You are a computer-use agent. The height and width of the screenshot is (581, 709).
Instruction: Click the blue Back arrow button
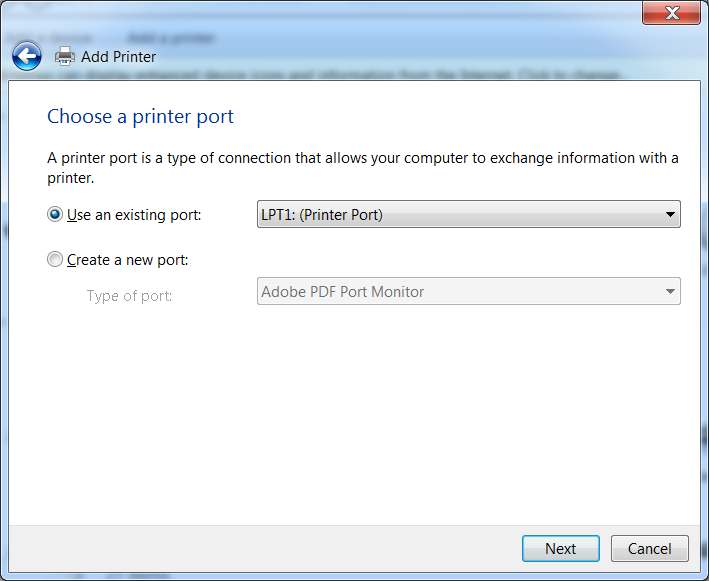click(x=26, y=56)
